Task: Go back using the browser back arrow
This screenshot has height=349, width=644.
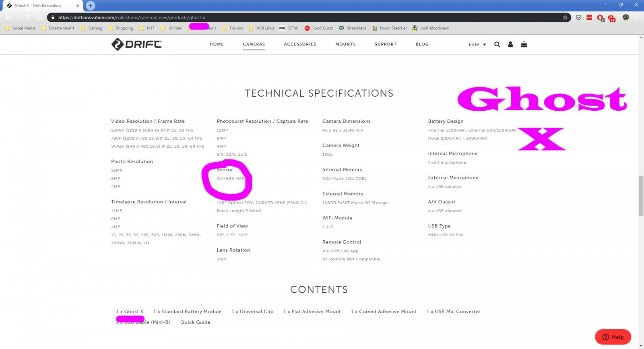Action: click(7, 17)
